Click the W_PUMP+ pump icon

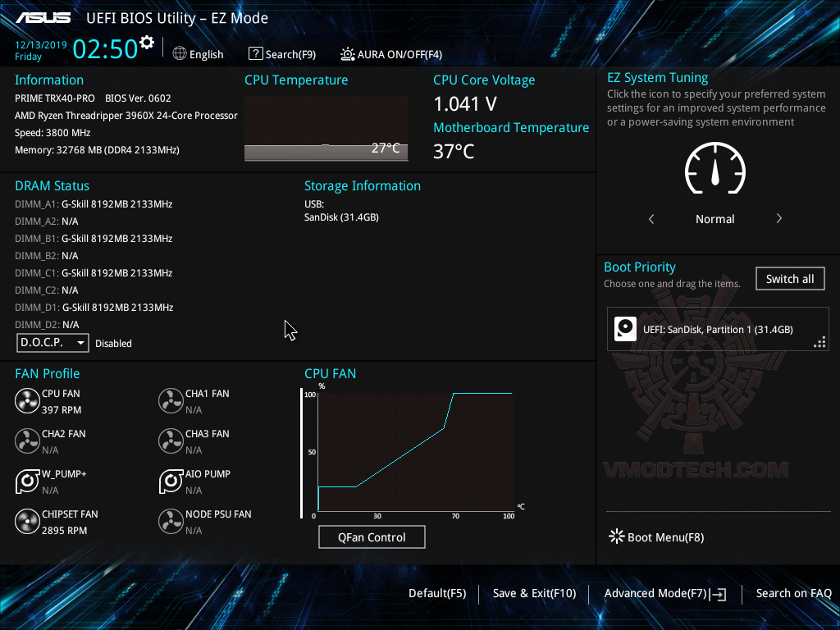[x=27, y=481]
